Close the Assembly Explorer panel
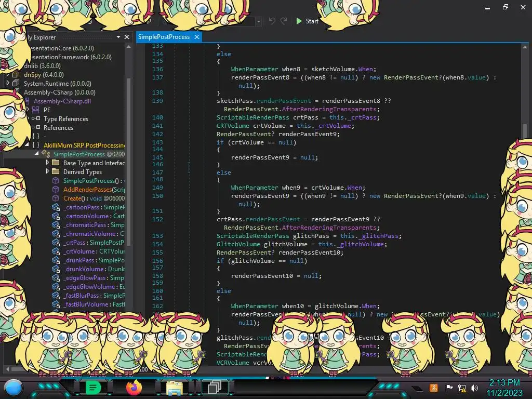Screen dimensions: 532x399 point(127,37)
